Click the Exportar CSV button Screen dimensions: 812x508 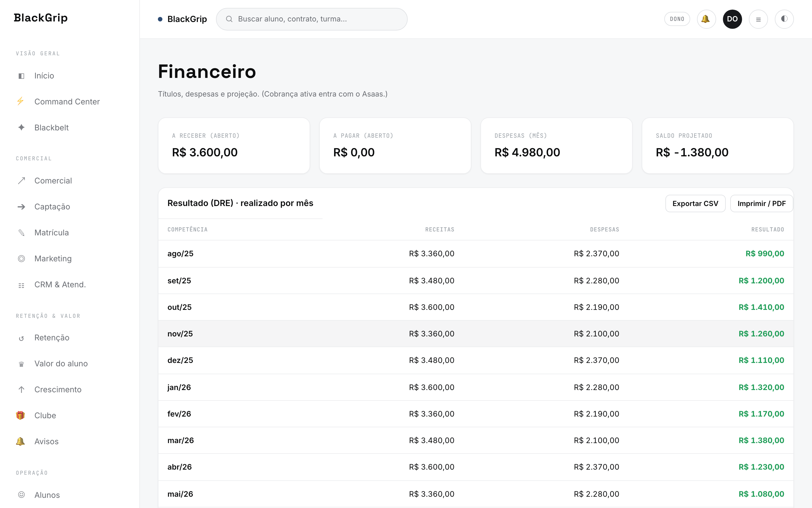(695, 203)
